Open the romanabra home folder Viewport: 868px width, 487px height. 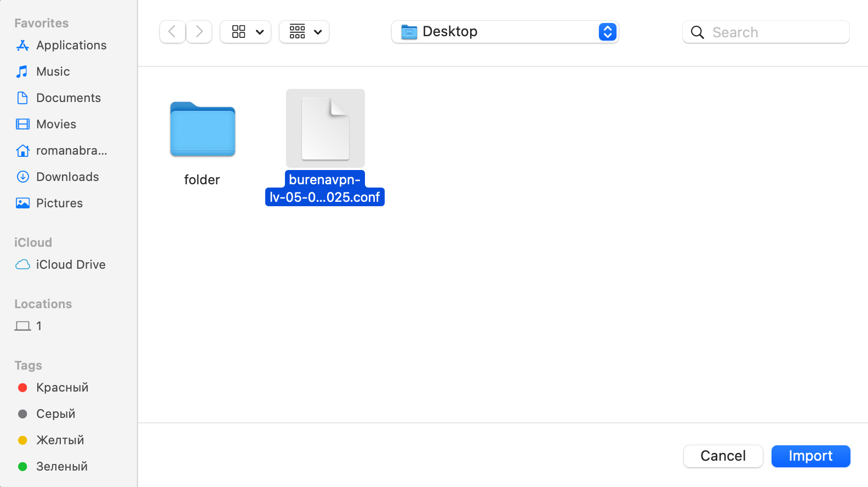[x=71, y=151]
